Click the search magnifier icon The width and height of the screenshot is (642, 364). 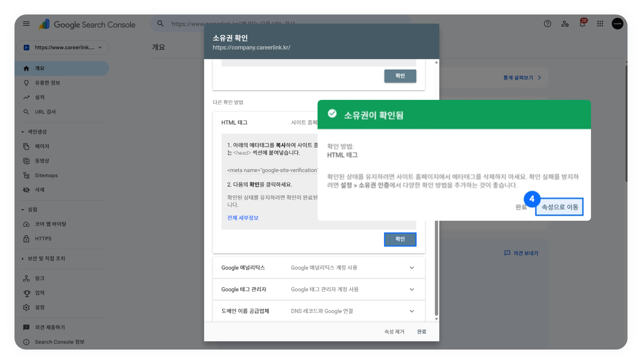point(160,24)
